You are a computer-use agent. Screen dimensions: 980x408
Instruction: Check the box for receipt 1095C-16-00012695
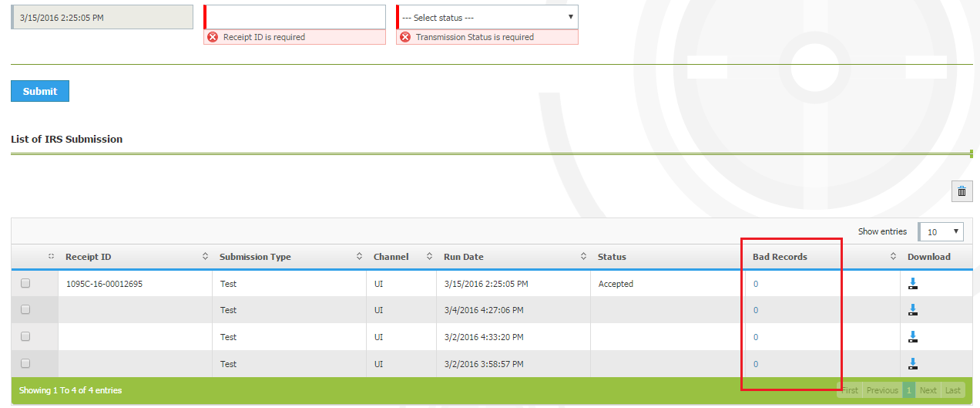pos(25,284)
